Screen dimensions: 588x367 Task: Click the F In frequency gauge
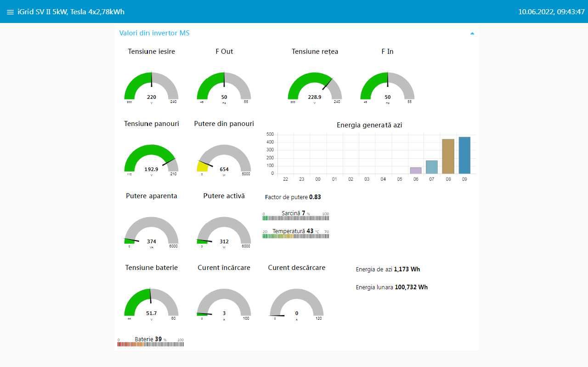(x=388, y=88)
